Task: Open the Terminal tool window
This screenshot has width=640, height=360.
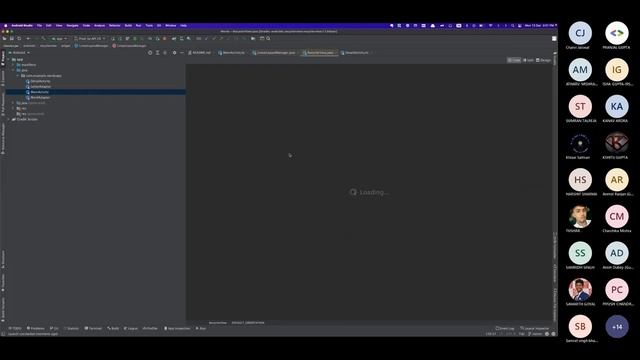Action: [93, 328]
